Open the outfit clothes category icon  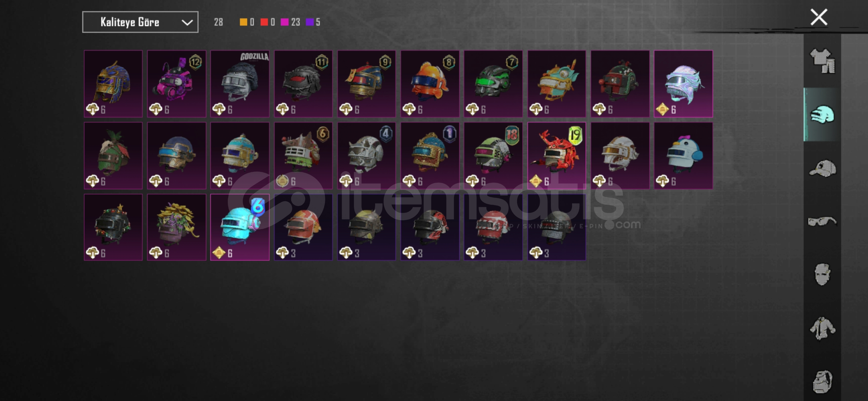click(x=822, y=61)
